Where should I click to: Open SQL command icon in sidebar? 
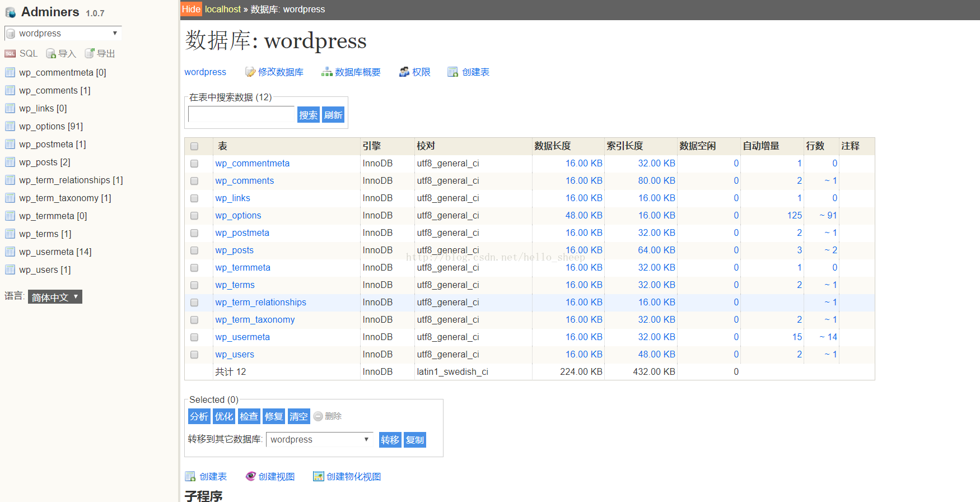[x=10, y=54]
